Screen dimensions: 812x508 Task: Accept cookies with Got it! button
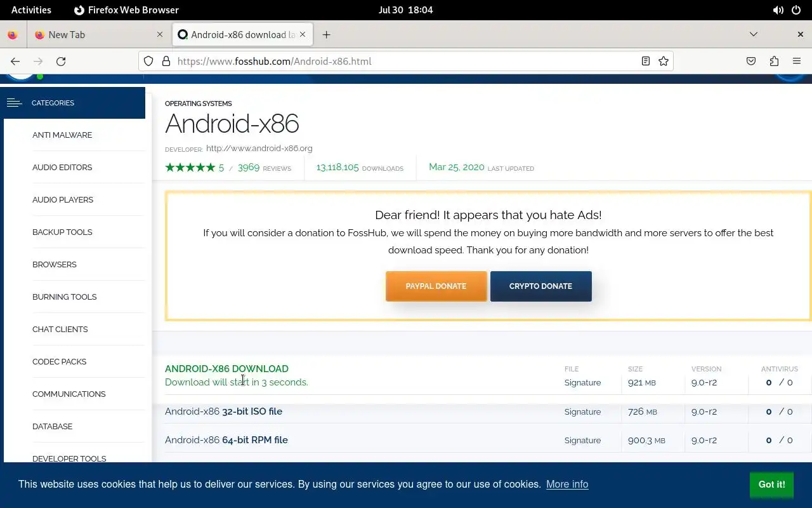(x=771, y=485)
